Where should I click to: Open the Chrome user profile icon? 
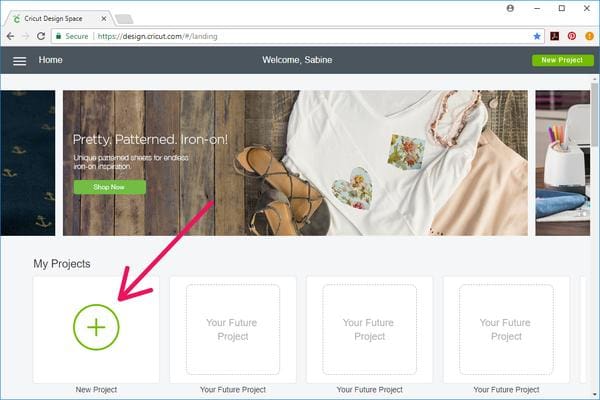point(510,8)
